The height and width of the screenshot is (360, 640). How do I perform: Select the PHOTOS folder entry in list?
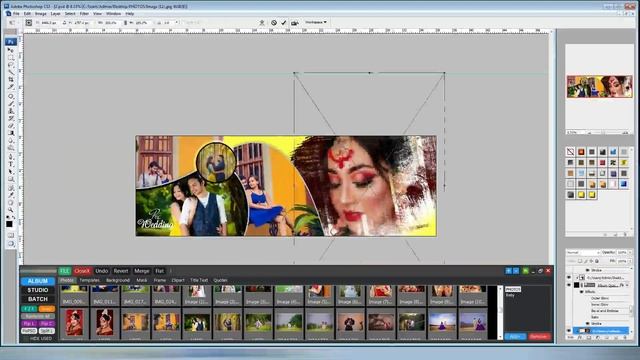[513, 289]
